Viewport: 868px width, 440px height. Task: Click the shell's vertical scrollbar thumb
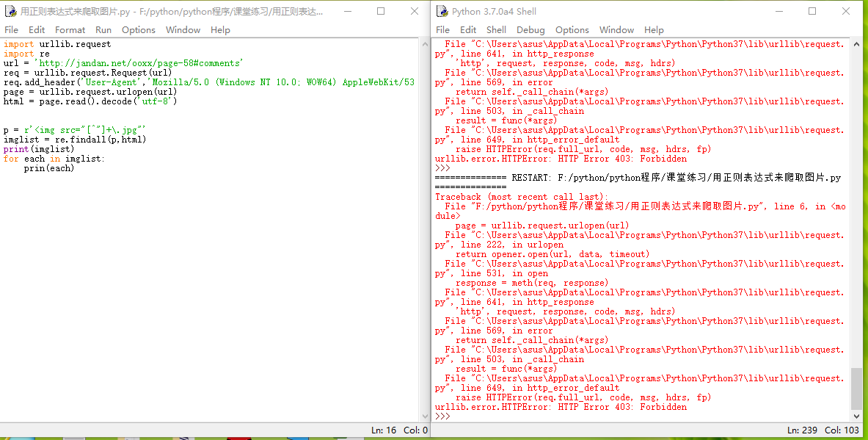point(856,389)
